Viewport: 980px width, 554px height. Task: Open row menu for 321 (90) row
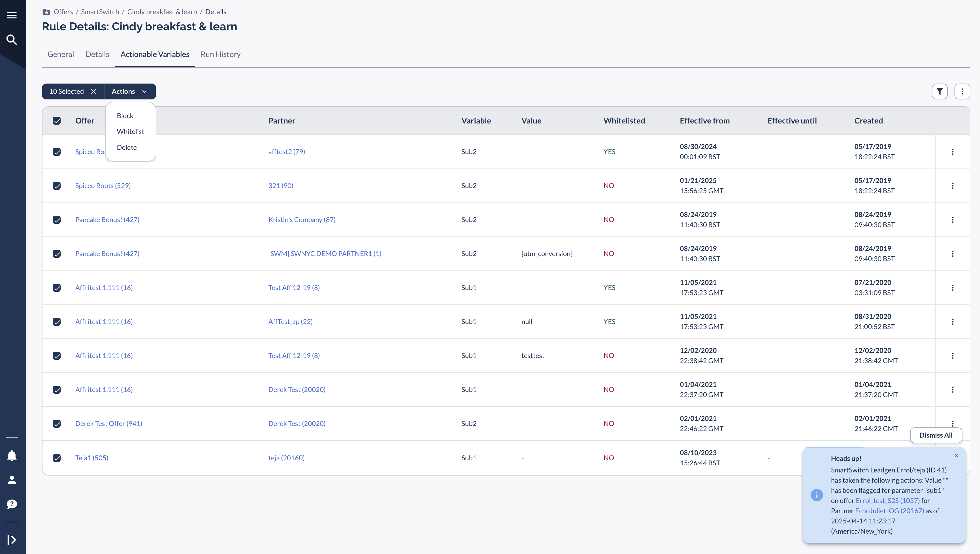click(x=953, y=186)
